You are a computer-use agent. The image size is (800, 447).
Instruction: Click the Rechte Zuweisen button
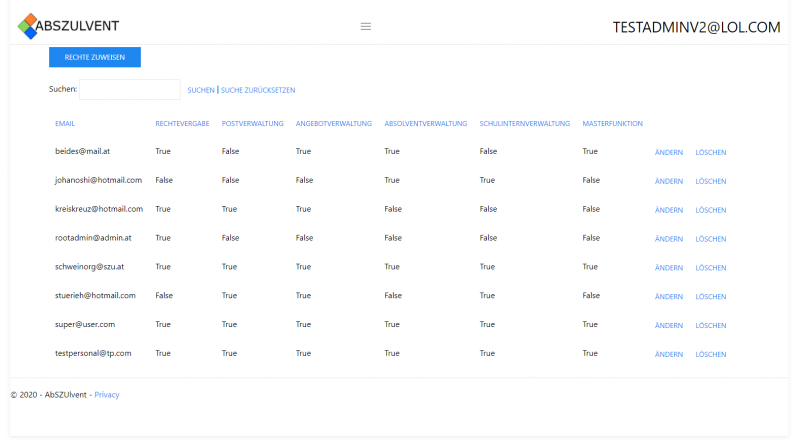(x=95, y=57)
